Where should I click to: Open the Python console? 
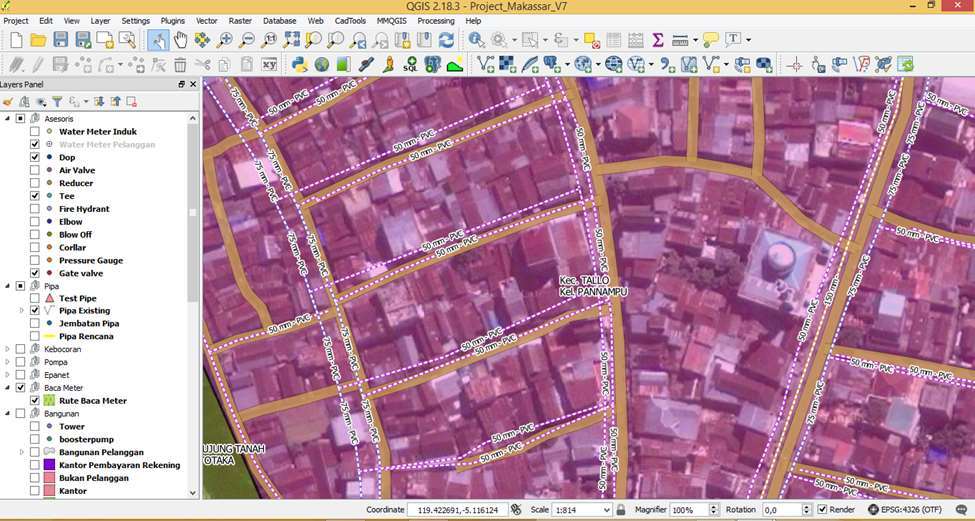(300, 64)
